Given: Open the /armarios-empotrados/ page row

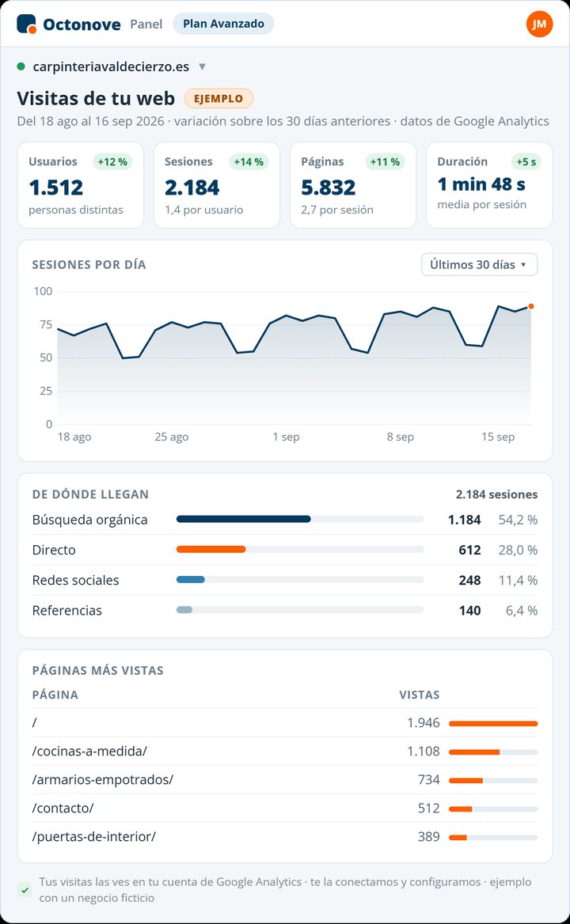Looking at the screenshot, I should 285,780.
